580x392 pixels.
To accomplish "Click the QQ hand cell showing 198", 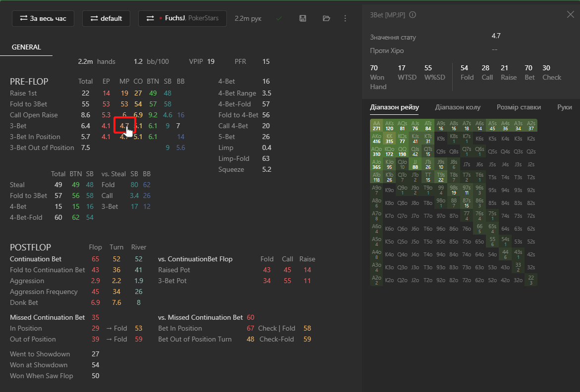I will coord(403,151).
